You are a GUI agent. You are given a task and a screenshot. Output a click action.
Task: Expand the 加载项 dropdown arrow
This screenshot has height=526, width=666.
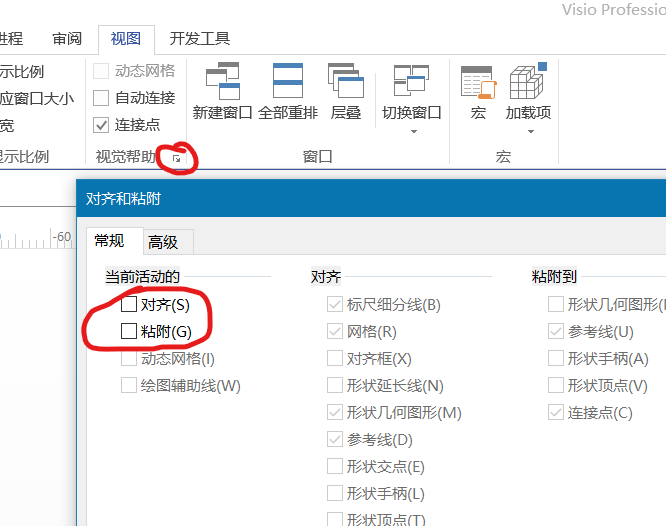tap(531, 131)
